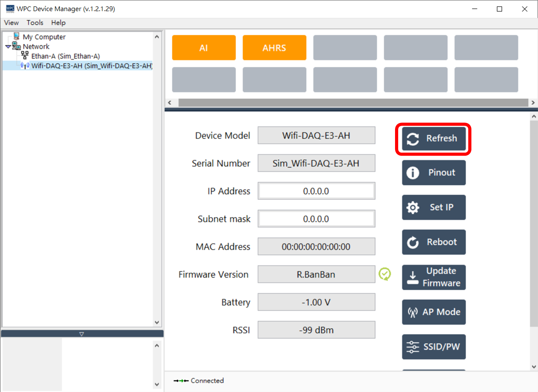
Task: Open the View menu
Action: [11, 23]
